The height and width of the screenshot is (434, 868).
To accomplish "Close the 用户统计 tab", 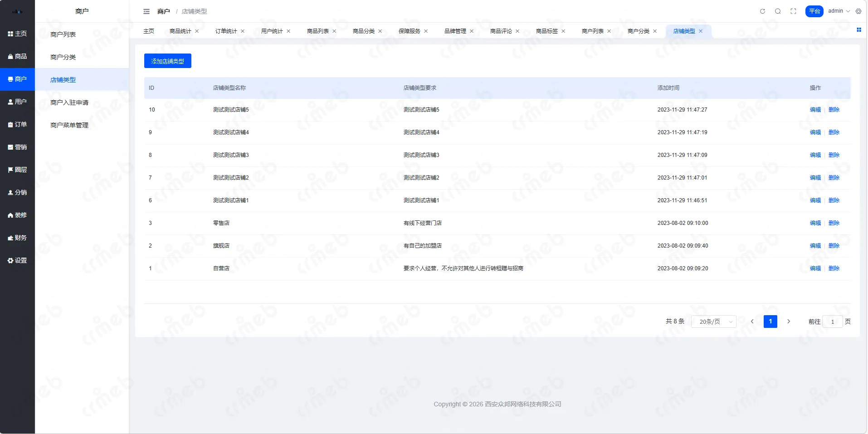I will [x=288, y=31].
